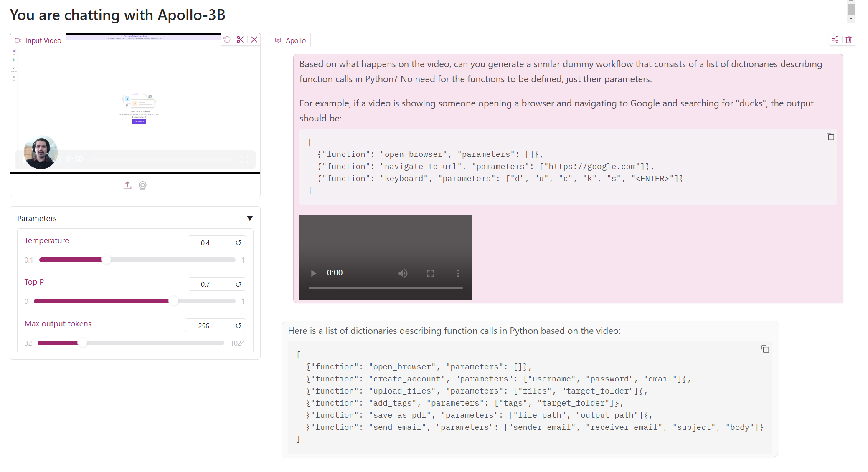The width and height of the screenshot is (868, 472).
Task: Remove the input video with X icon
Action: click(x=254, y=40)
